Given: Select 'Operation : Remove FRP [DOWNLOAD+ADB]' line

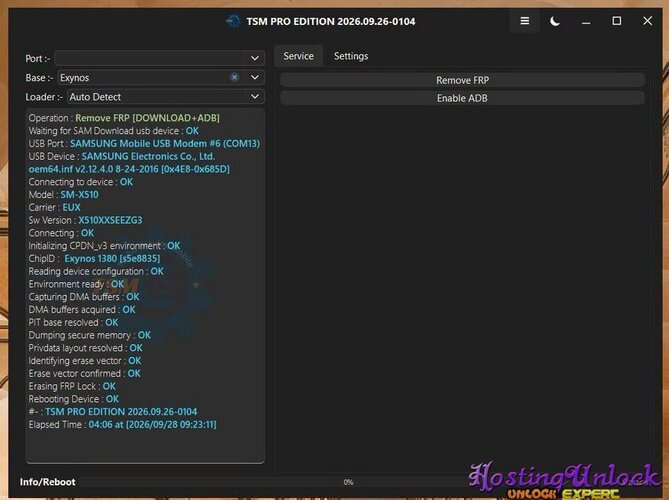Looking at the screenshot, I should click(x=124, y=118).
